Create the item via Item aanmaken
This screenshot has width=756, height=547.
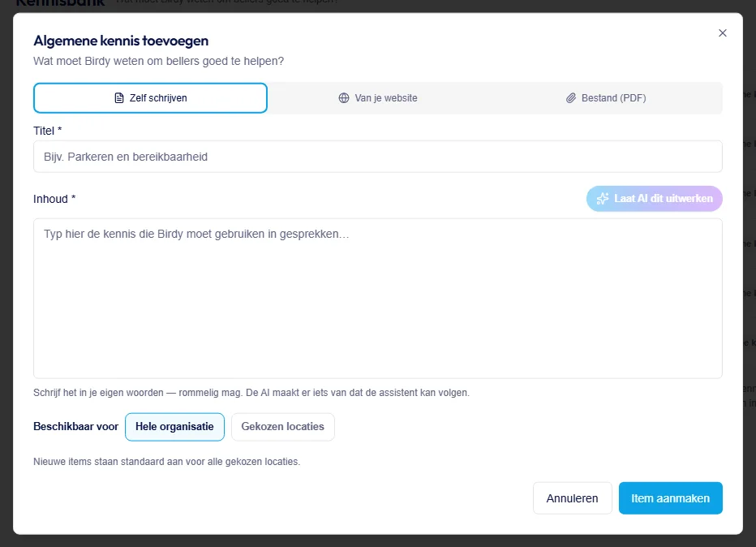[x=671, y=498]
